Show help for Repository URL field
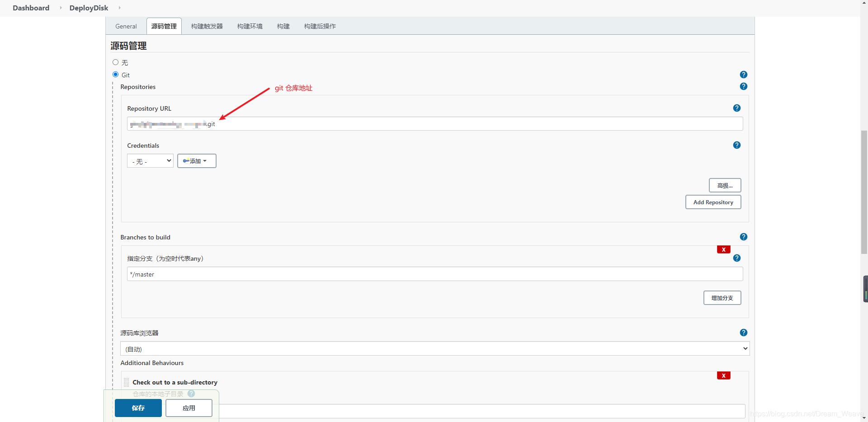The image size is (868, 422). (737, 108)
